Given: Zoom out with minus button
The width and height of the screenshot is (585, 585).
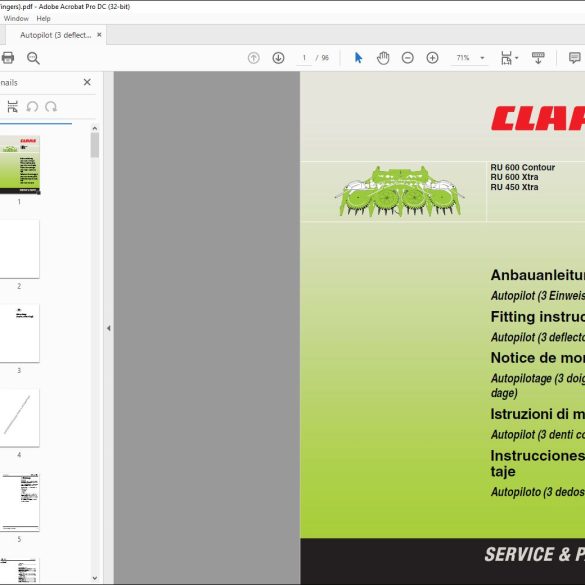Looking at the screenshot, I should 407,58.
